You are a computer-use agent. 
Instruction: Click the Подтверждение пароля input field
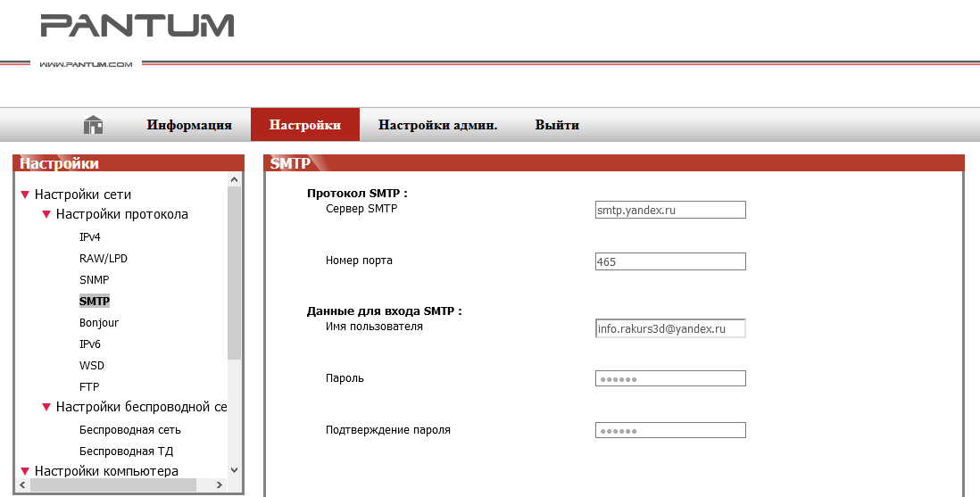pyautogui.click(x=670, y=430)
